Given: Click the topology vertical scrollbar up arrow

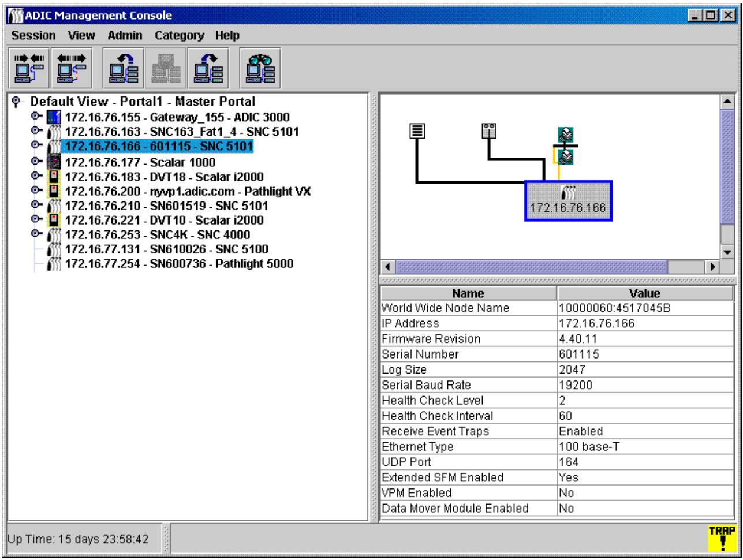Looking at the screenshot, I should pyautogui.click(x=727, y=102).
